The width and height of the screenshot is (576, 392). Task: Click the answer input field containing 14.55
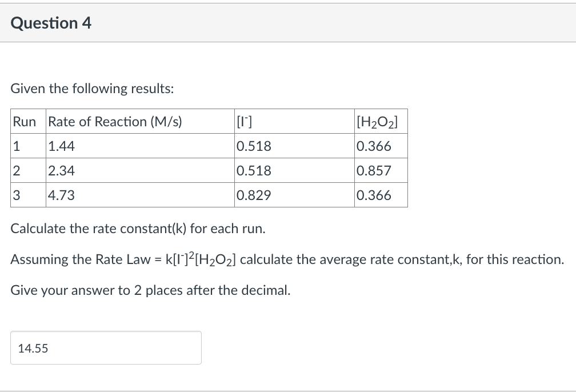click(106, 347)
